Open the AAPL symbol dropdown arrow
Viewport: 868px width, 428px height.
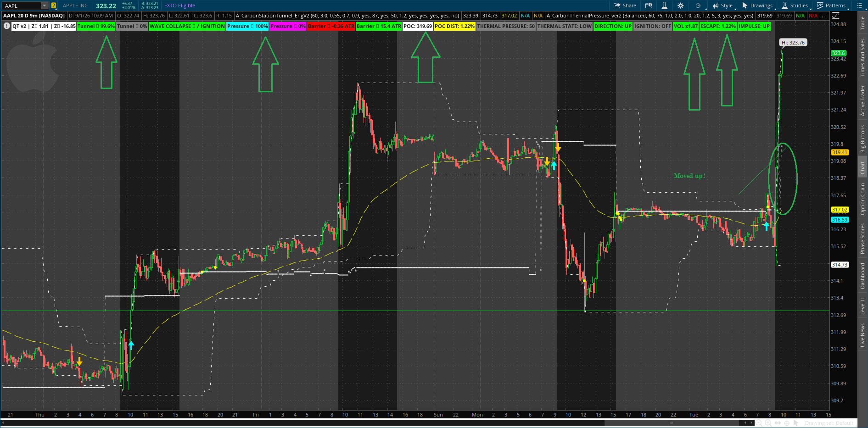44,6
